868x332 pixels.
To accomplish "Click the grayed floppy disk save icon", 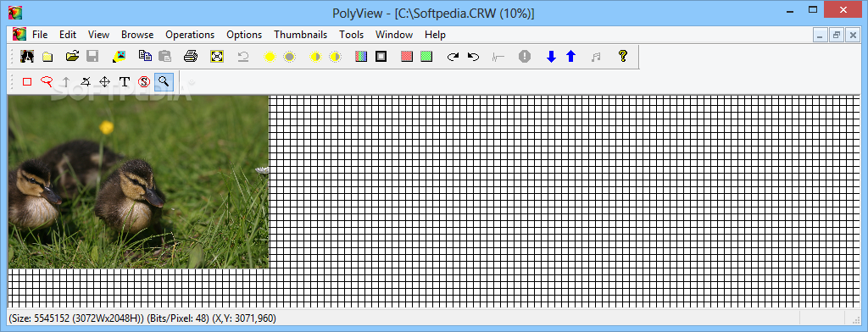I will click(x=92, y=56).
